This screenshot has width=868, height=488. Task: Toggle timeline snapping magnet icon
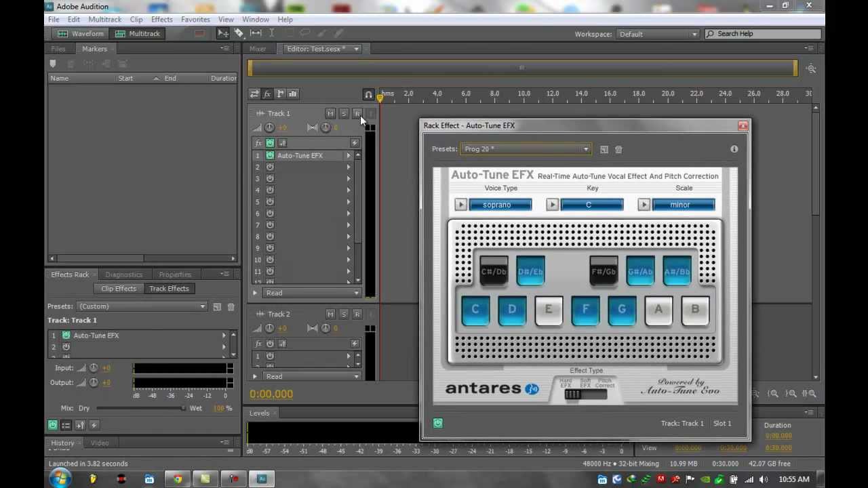368,95
